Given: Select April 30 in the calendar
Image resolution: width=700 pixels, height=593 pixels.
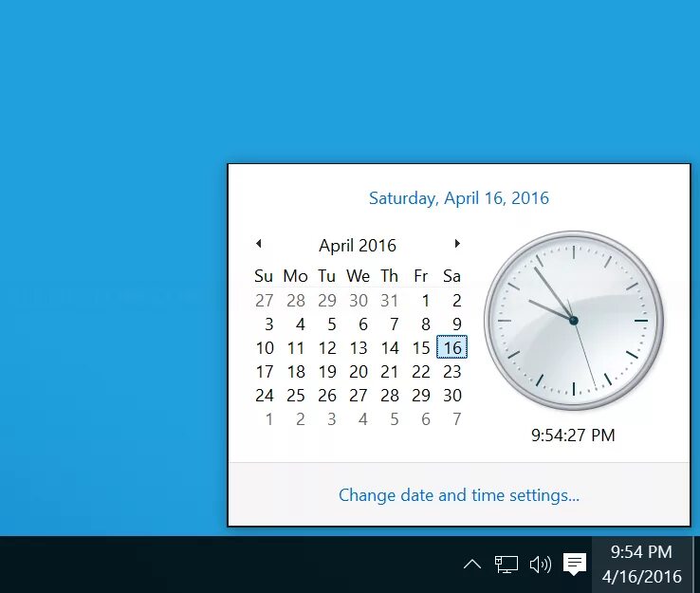Looking at the screenshot, I should [451, 396].
